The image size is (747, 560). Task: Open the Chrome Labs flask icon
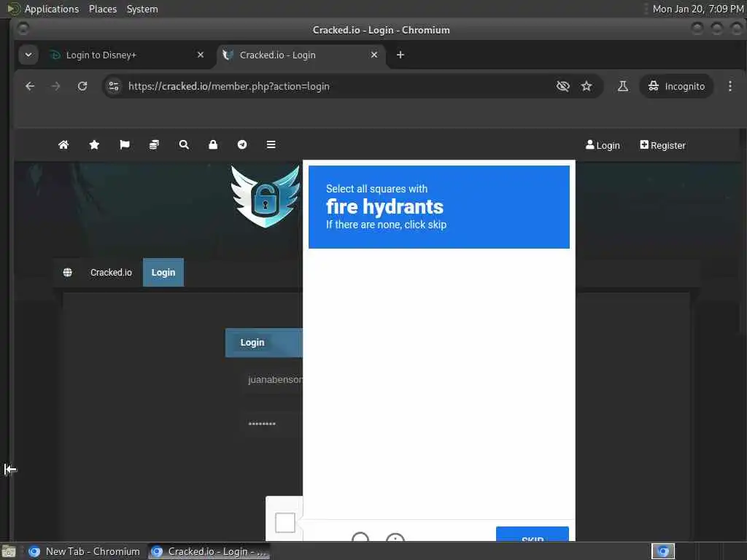623,86
